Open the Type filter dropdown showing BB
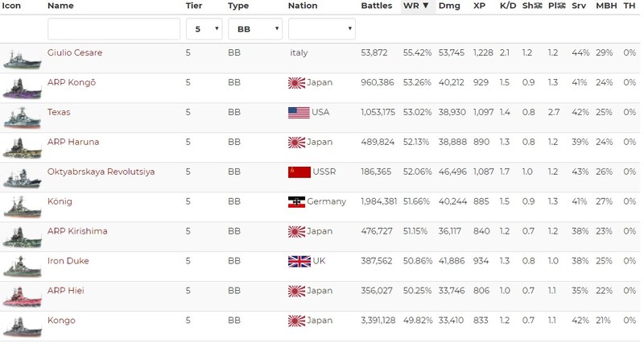Screen dimensions: 644x344 coord(255,29)
